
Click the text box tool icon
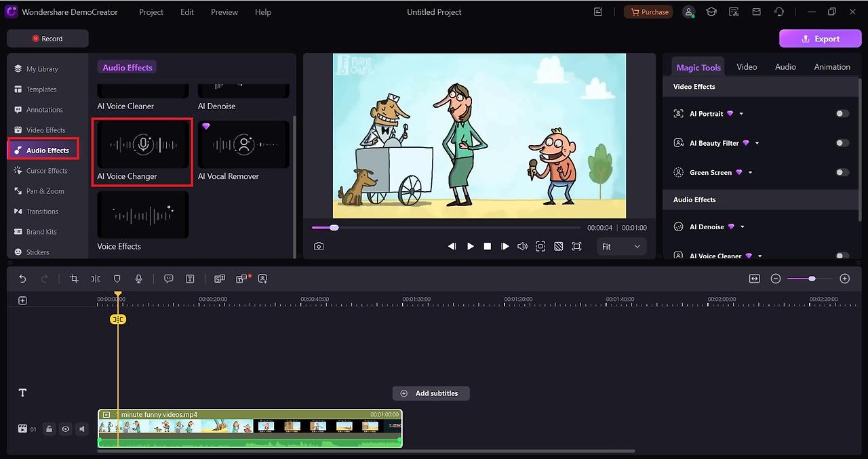[190, 279]
